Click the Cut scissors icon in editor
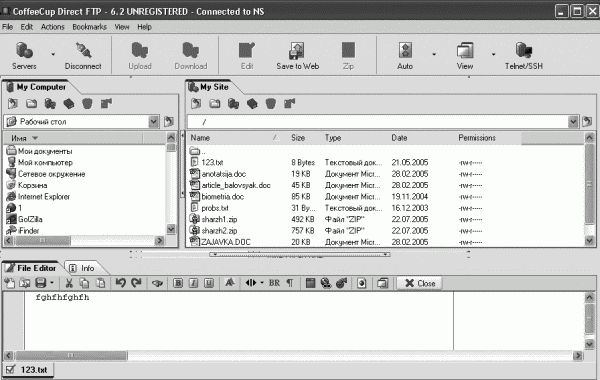The height and width of the screenshot is (380, 600). [x=69, y=283]
